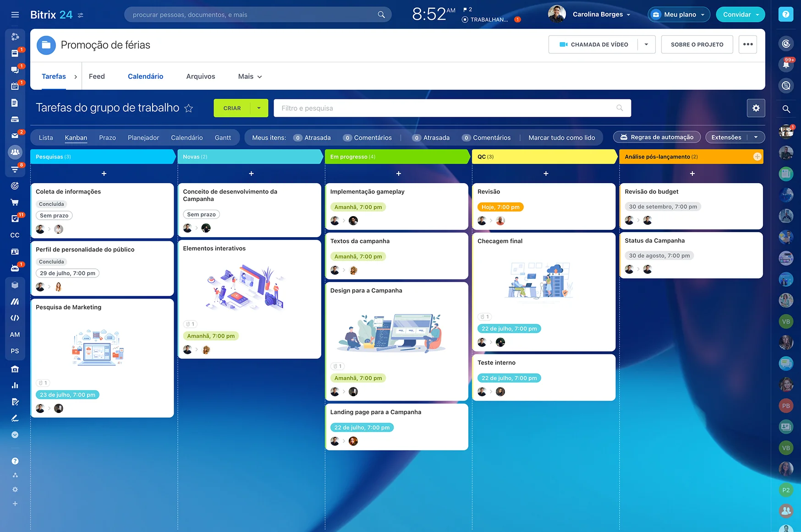This screenshot has width=801, height=532.
Task: Select the green Em progresso column header
Action: 396,157
